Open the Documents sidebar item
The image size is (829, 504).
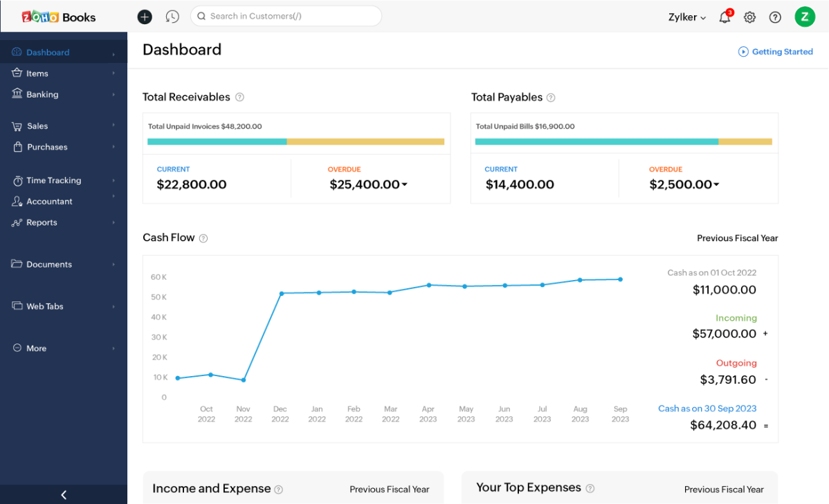click(x=49, y=264)
